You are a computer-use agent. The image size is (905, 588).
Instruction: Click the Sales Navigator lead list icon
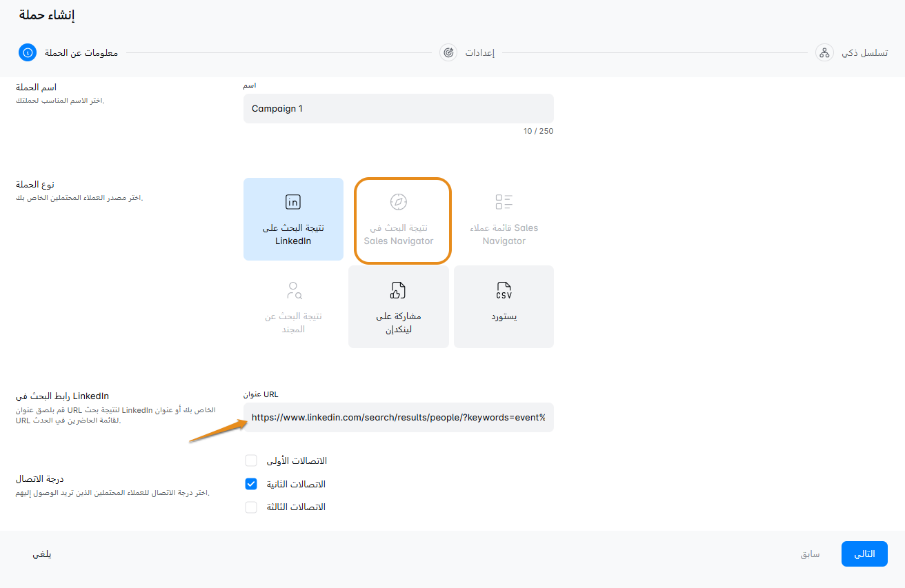(x=504, y=202)
